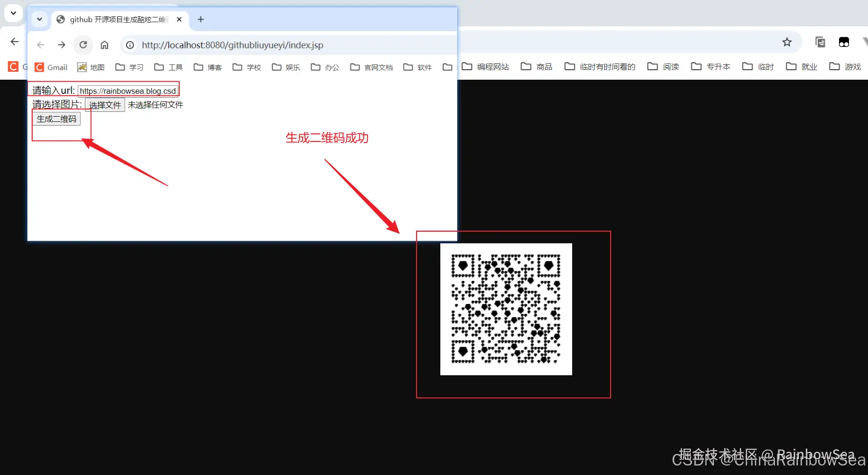
Task: Open the collections icon in back window toolbar
Action: [x=820, y=42]
